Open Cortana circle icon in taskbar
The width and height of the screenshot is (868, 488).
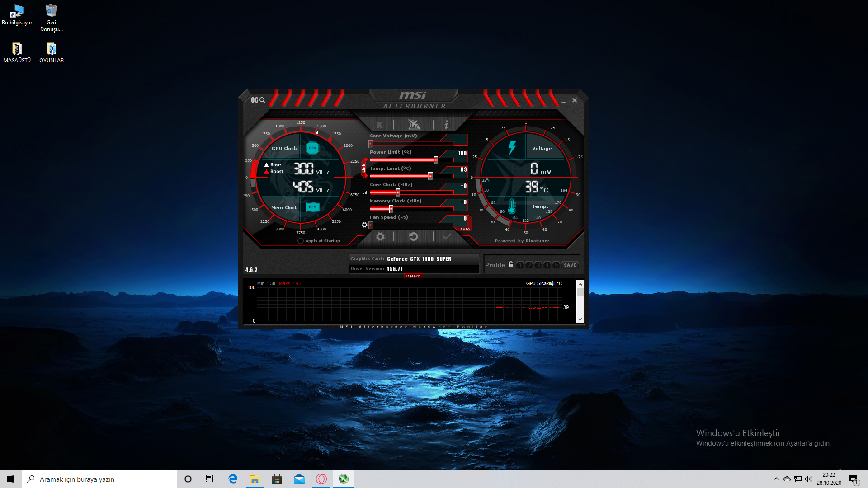[188, 479]
